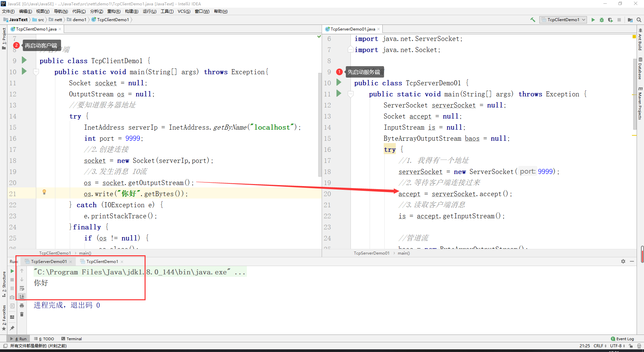
Task: Click run gutter arrow for TcpServerDemo01 class
Action: coord(339,82)
